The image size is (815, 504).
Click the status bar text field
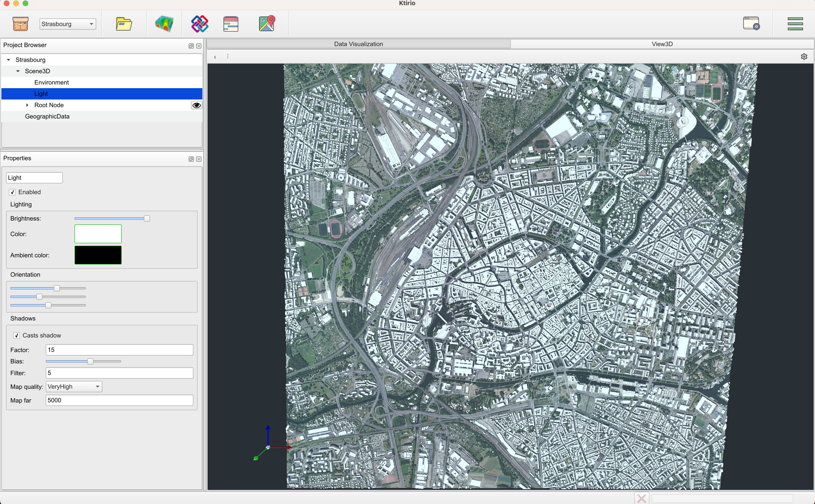pos(722,499)
